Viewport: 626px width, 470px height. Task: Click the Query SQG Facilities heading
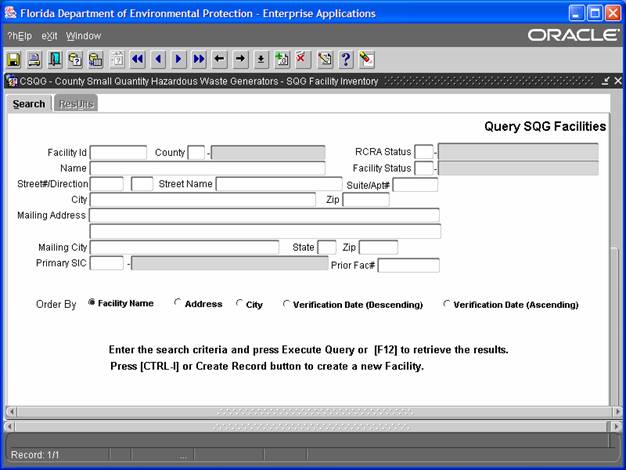coord(545,126)
